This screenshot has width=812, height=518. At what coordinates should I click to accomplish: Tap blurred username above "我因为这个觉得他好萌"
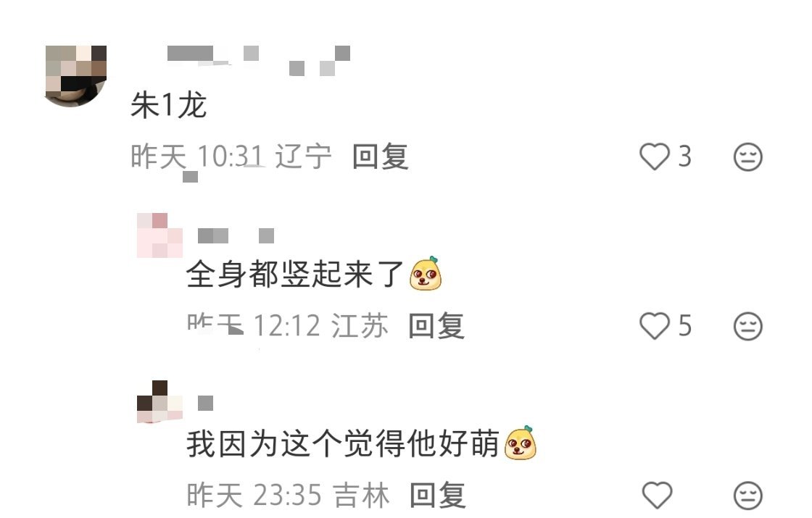point(206,403)
